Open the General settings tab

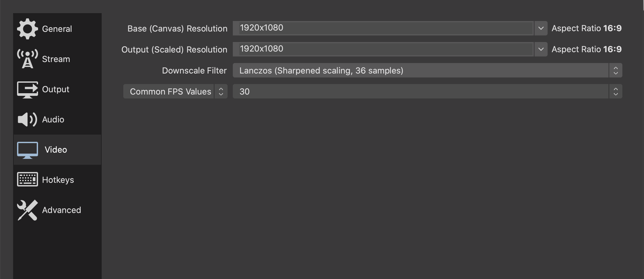[57, 29]
